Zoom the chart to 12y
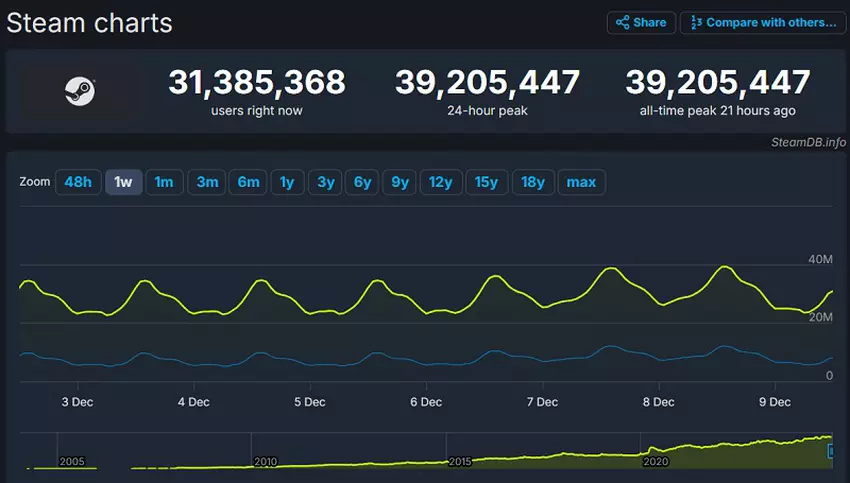 tap(441, 182)
